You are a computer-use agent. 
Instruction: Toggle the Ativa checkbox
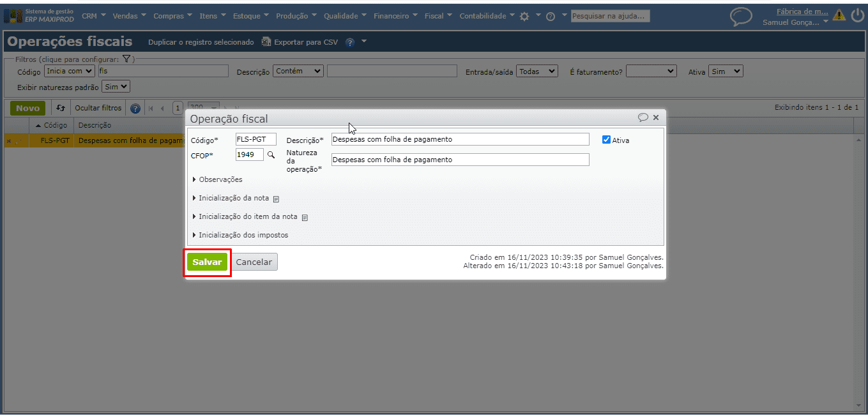[x=607, y=140]
